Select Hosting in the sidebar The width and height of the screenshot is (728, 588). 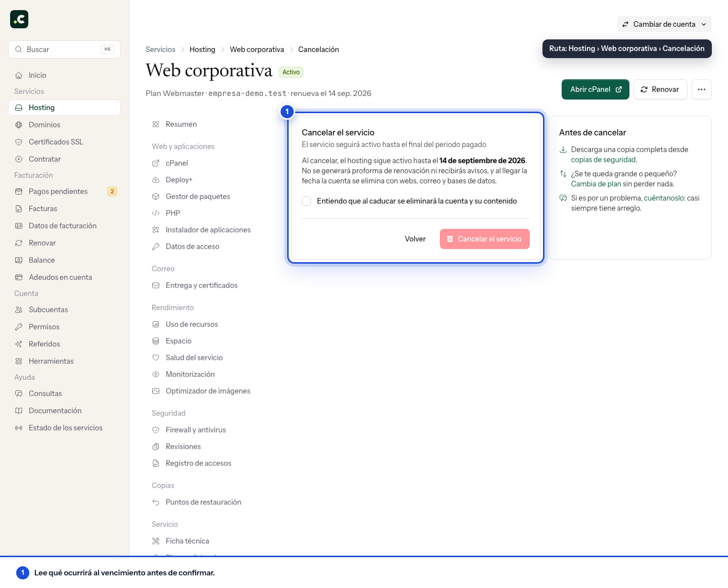[65, 108]
